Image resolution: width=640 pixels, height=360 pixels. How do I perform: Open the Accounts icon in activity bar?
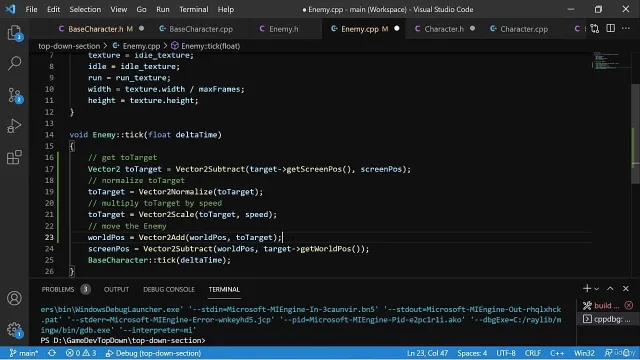[x=14, y=298]
